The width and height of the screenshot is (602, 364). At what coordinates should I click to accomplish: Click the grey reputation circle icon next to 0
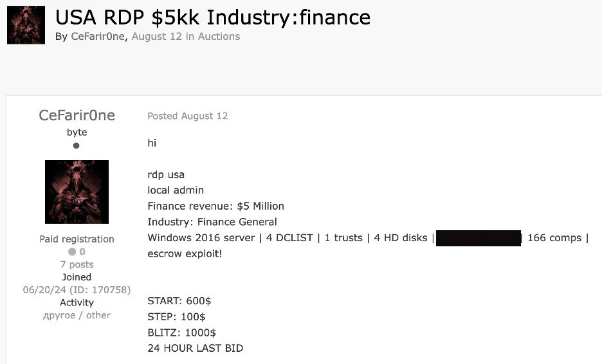click(72, 252)
